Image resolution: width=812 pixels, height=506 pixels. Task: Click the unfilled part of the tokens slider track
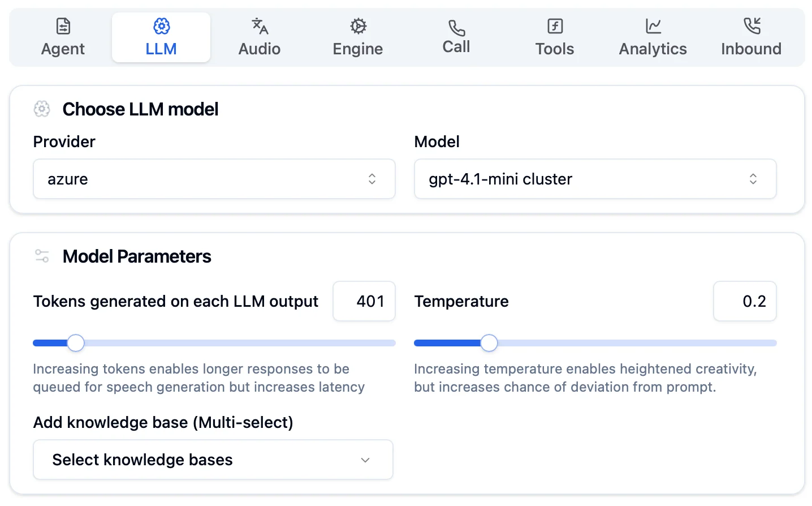(x=240, y=343)
